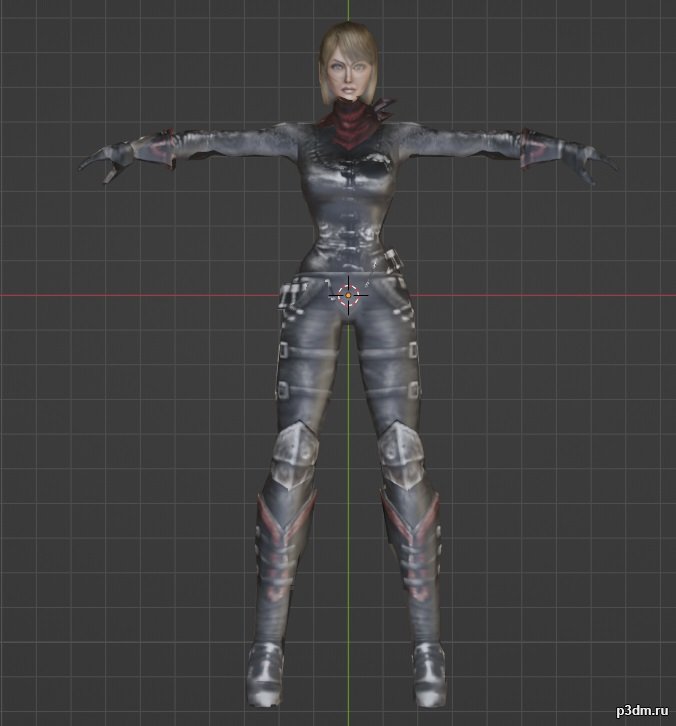Click the orange origin dot inside the 3D cursor
Screen dimensions: 676x726
[x=348, y=294]
